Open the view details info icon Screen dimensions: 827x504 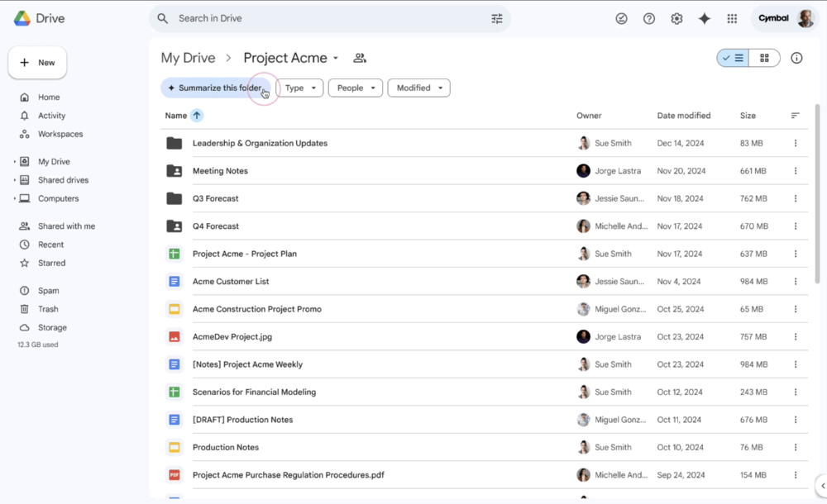coord(796,58)
